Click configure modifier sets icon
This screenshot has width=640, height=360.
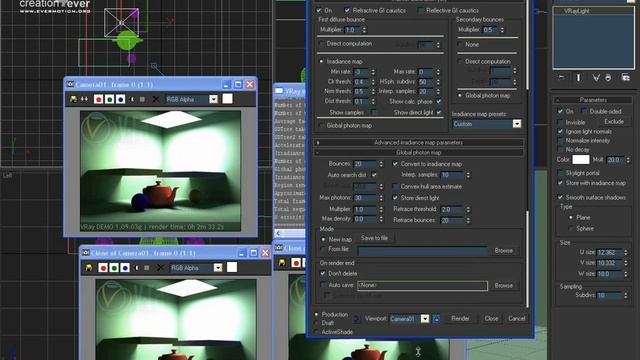[625, 77]
